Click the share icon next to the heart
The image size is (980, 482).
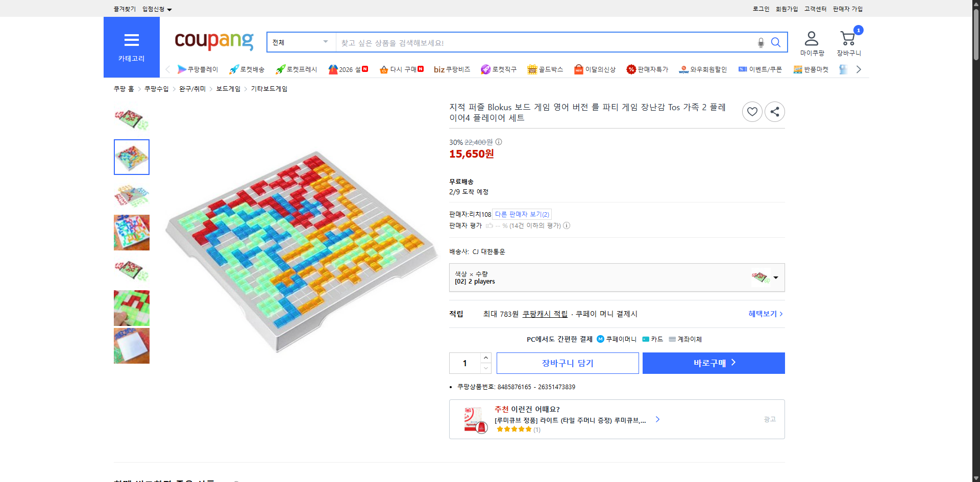774,111
